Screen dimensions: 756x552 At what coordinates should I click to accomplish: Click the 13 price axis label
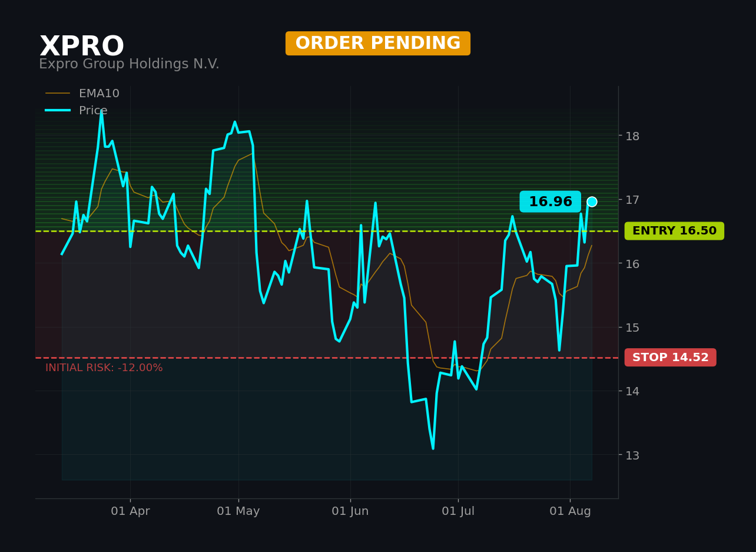click(632, 455)
